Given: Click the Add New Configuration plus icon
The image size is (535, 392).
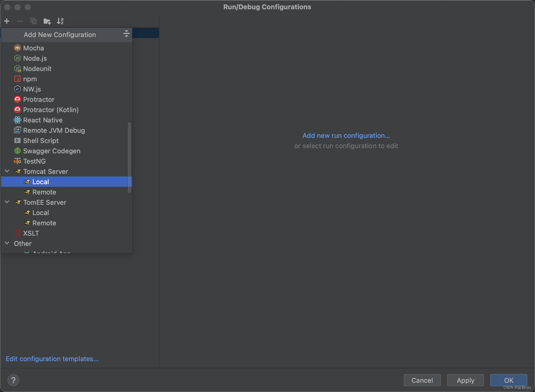Looking at the screenshot, I should [x=7, y=21].
